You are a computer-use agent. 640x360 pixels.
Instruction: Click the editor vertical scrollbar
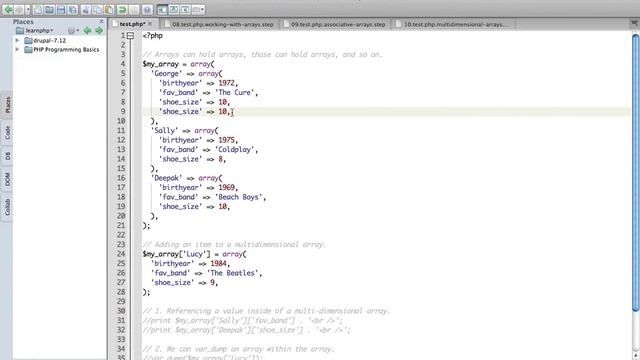coord(635,173)
